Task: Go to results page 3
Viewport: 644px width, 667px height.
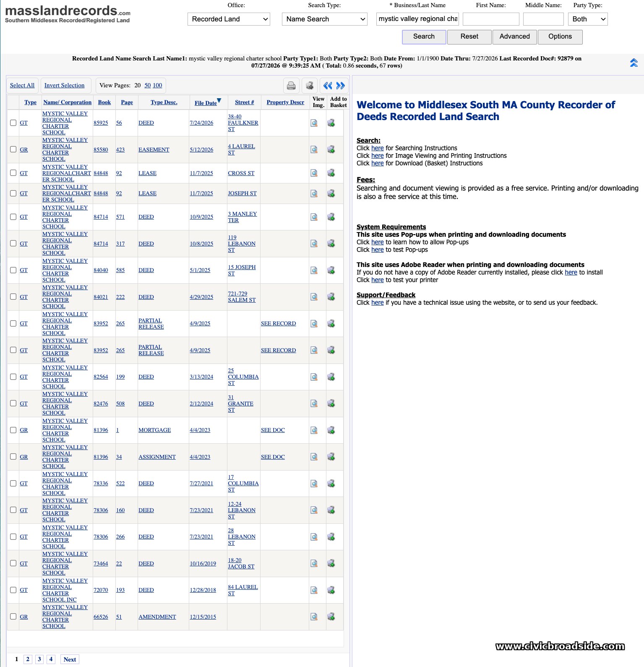Action: click(x=39, y=659)
